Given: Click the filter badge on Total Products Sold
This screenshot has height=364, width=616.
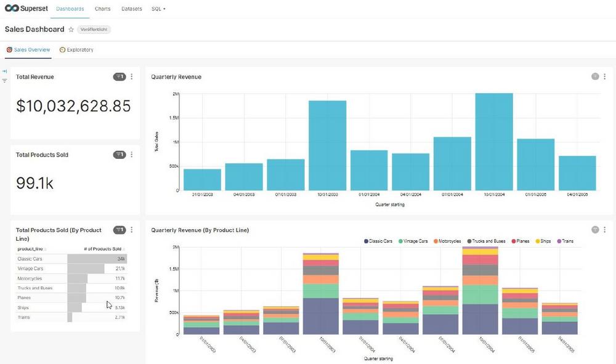Looking at the screenshot, I should tap(120, 155).
